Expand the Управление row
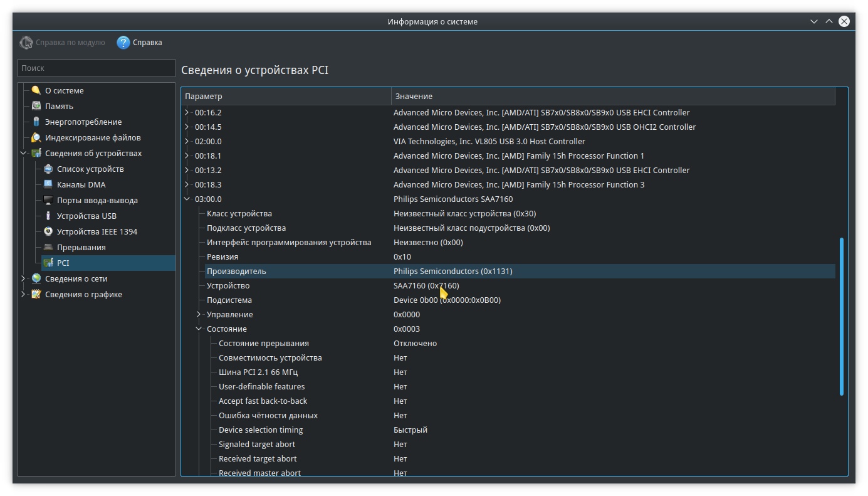The width and height of the screenshot is (868, 496). click(x=199, y=314)
